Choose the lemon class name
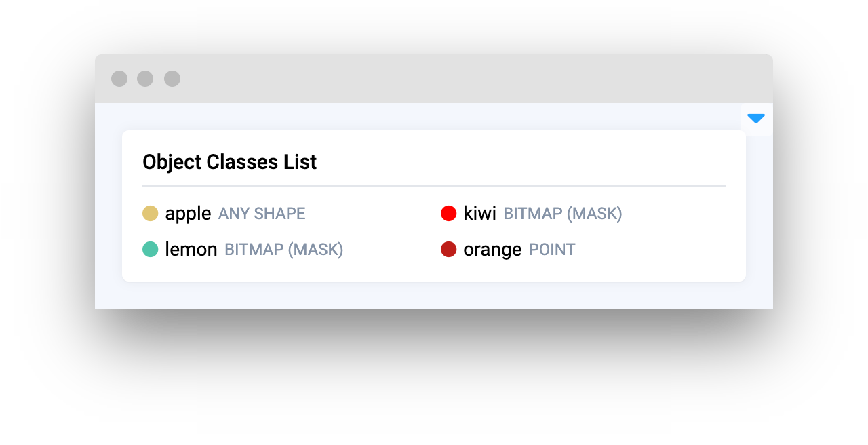Viewport: 868px width, 445px height. point(191,250)
